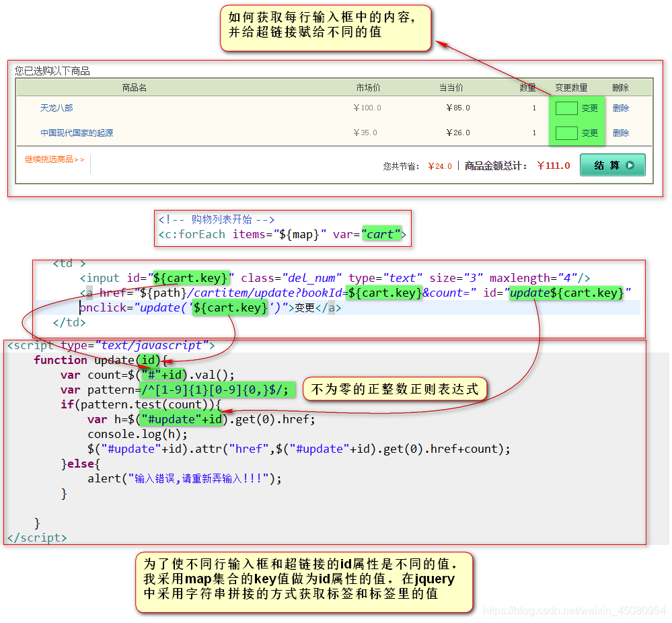This screenshot has width=672, height=623.
Task: Click the 删除 column header
Action: tap(621, 88)
